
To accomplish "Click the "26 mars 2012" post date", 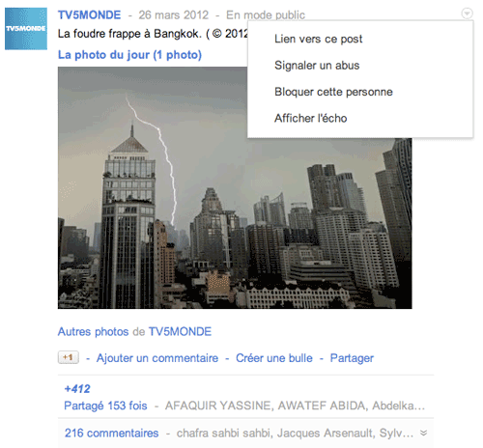I will 174,14.
